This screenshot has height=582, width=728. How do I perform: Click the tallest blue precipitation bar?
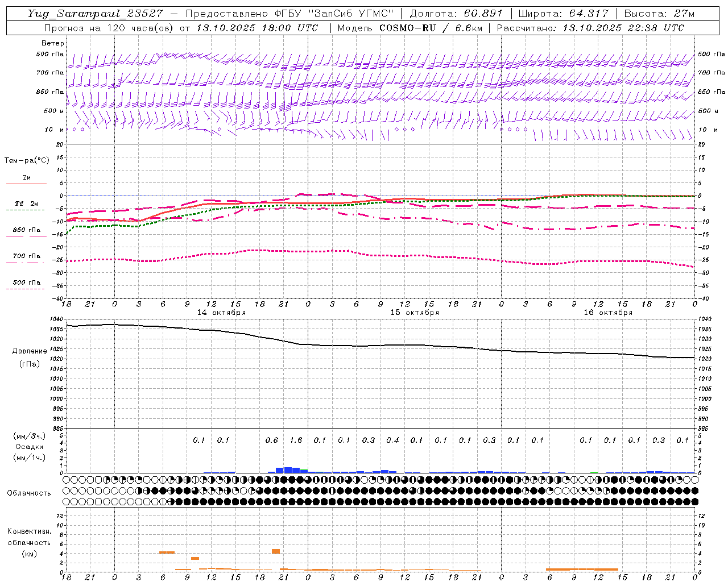pyautogui.click(x=288, y=470)
